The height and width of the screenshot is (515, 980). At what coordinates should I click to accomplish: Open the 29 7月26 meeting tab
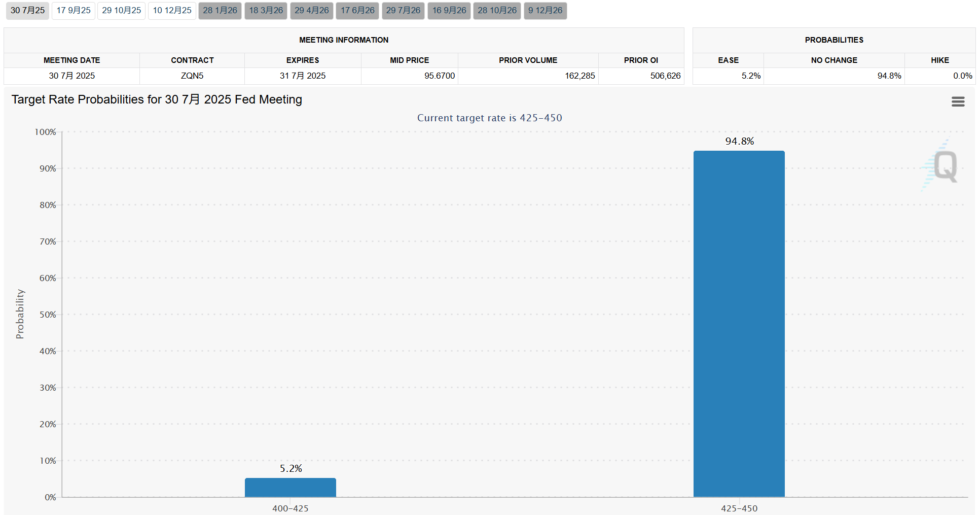(403, 11)
